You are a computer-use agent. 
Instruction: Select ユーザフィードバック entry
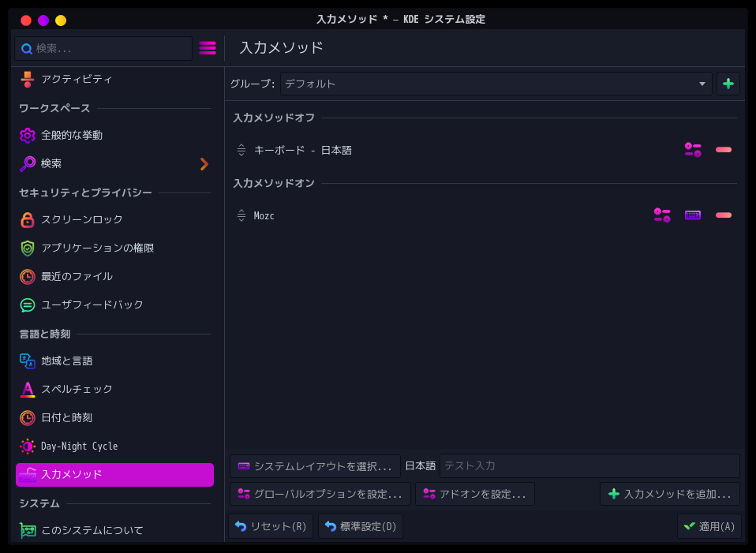tap(114, 305)
